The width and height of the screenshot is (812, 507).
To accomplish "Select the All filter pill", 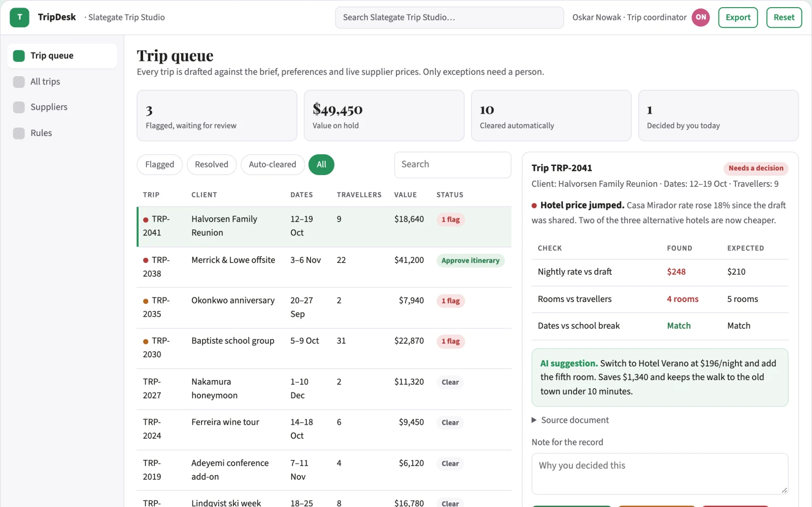I will [x=321, y=164].
